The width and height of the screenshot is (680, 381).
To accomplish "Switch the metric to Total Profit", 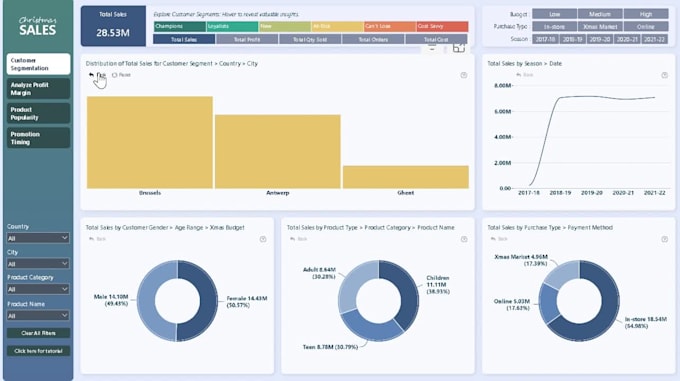I will tap(247, 39).
